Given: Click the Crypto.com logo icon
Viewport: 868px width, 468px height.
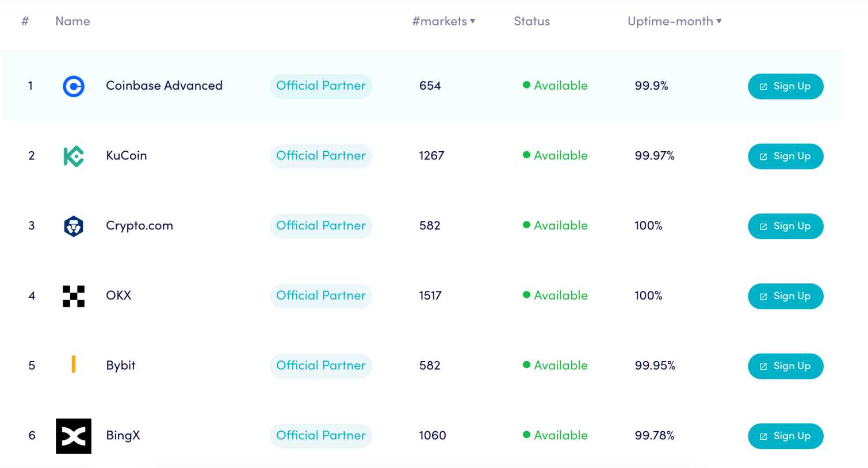Looking at the screenshot, I should tap(74, 226).
